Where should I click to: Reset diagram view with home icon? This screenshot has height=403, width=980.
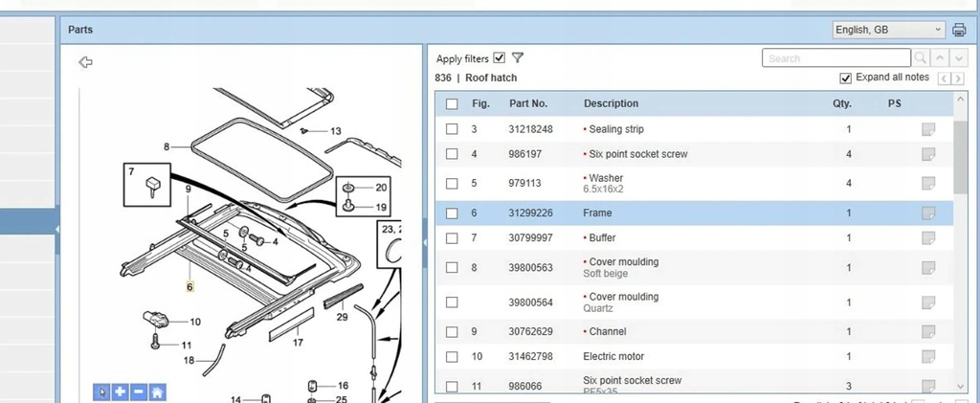[x=158, y=392]
